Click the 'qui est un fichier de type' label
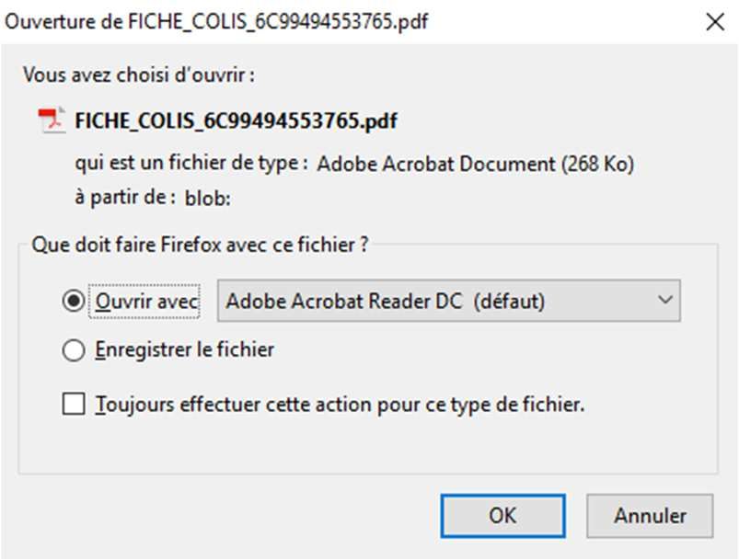The image size is (739, 560). click(191, 164)
